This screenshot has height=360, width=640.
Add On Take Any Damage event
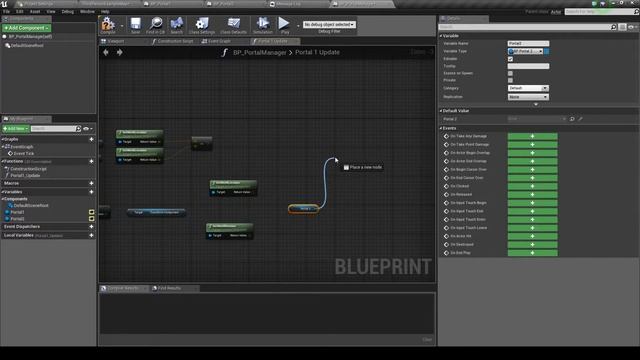tap(532, 136)
